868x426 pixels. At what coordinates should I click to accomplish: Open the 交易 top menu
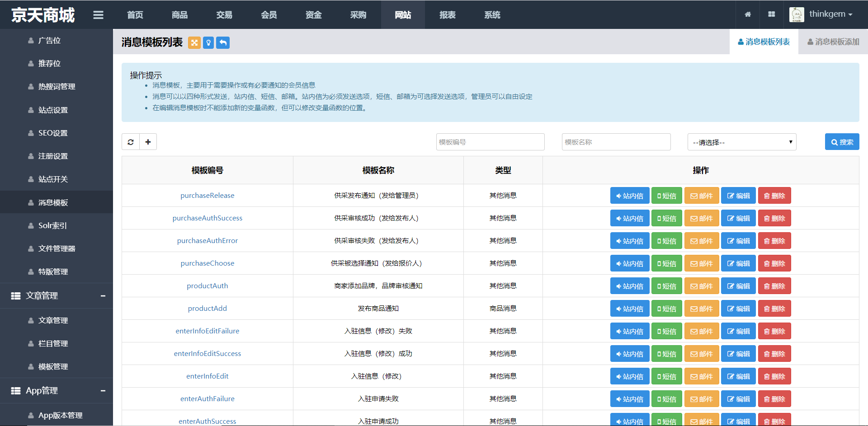point(224,15)
